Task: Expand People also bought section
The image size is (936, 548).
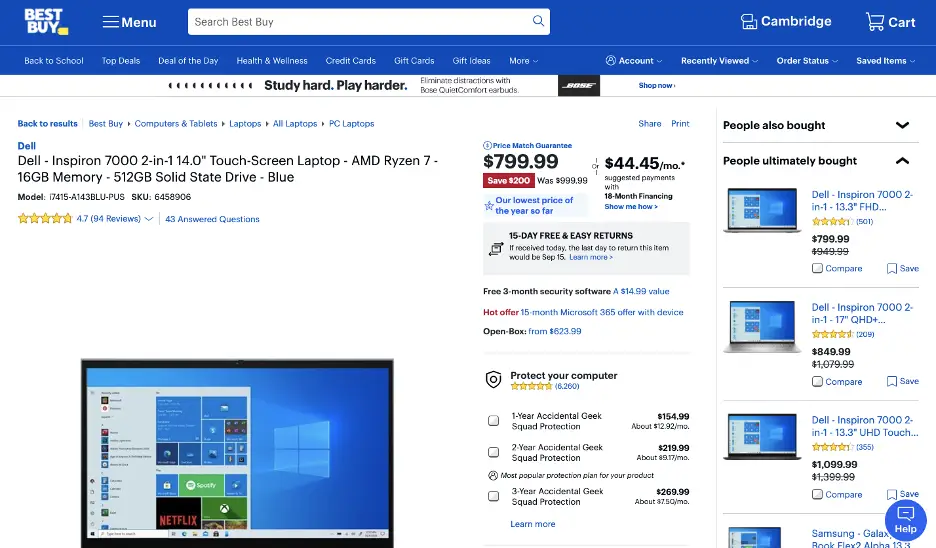Action: point(902,125)
